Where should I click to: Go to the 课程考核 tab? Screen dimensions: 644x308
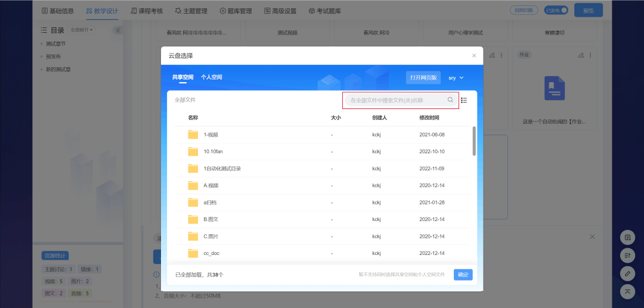point(147,11)
